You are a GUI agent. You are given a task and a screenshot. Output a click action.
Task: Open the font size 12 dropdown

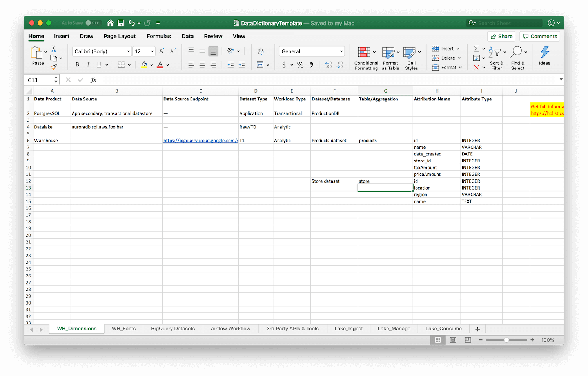(x=144, y=51)
